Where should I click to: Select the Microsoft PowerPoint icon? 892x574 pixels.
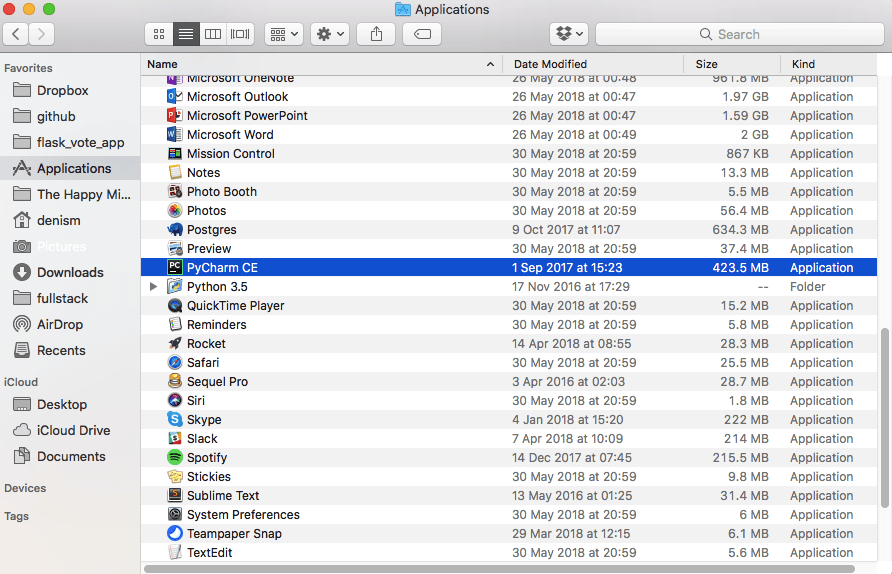coord(175,115)
